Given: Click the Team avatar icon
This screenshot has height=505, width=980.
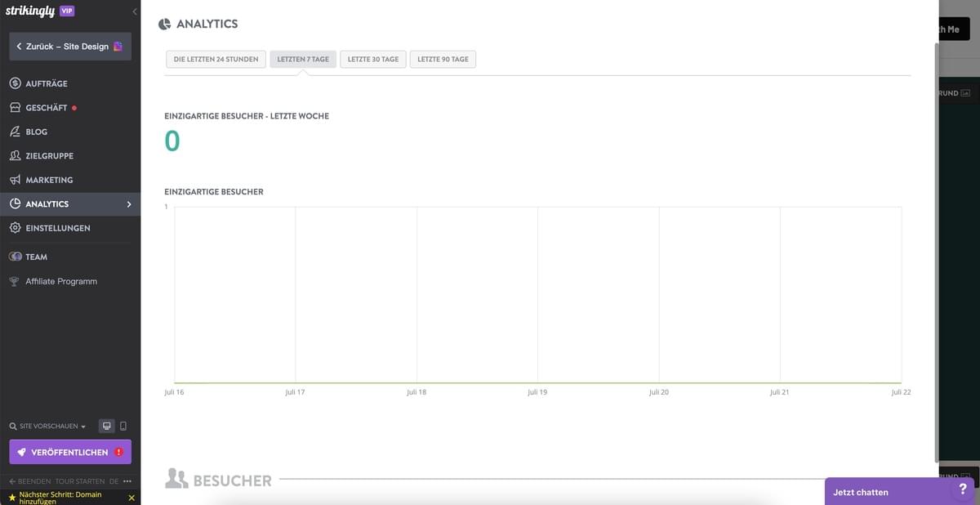Looking at the screenshot, I should coord(15,257).
